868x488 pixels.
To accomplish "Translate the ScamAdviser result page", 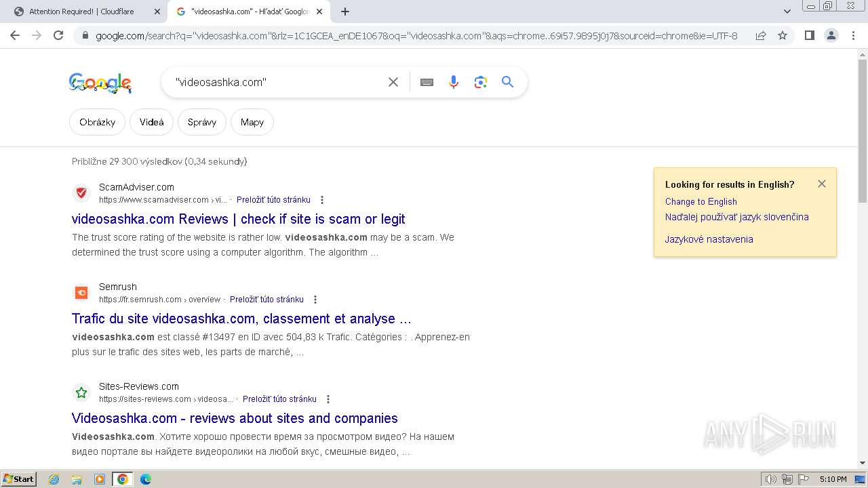I will click(x=273, y=200).
